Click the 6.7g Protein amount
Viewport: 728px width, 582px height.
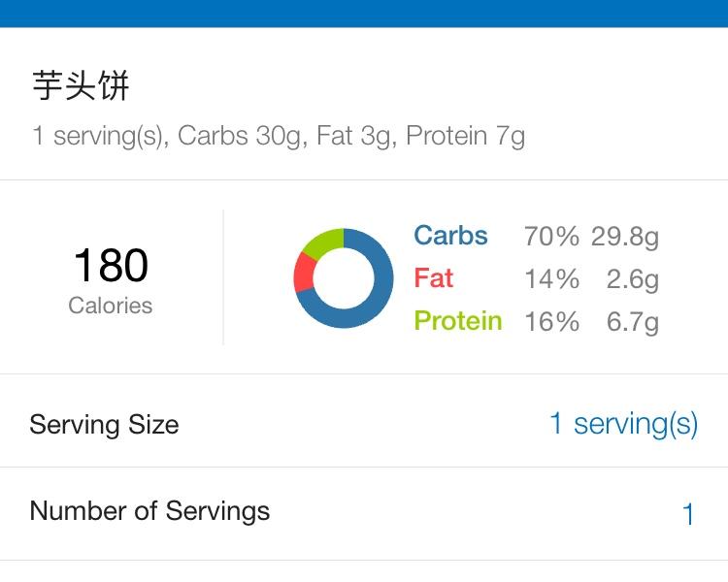632,322
